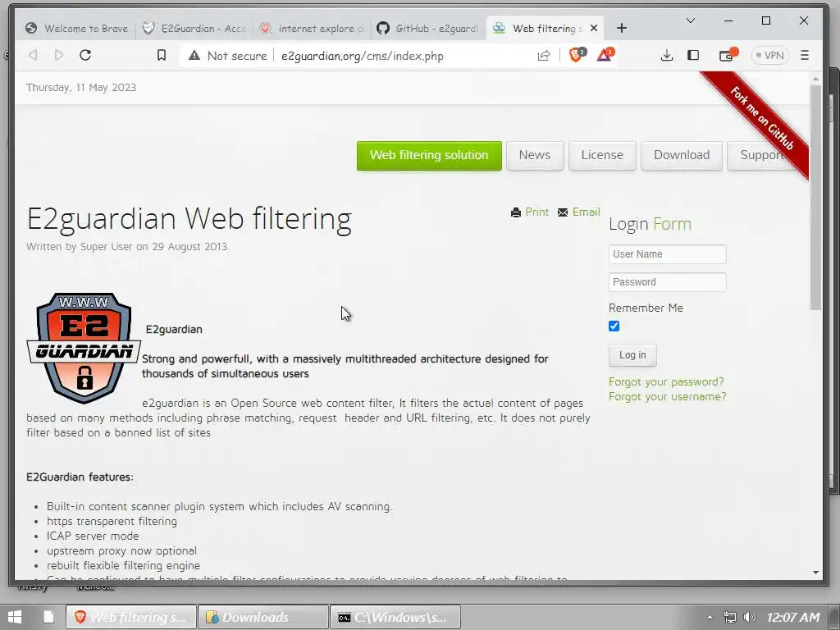Click the Log in button

(632, 355)
